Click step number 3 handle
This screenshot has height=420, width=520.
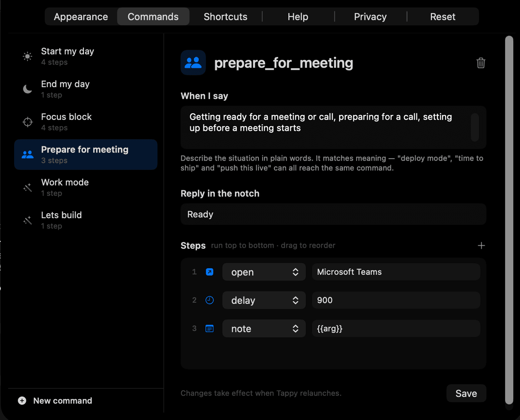click(x=194, y=328)
